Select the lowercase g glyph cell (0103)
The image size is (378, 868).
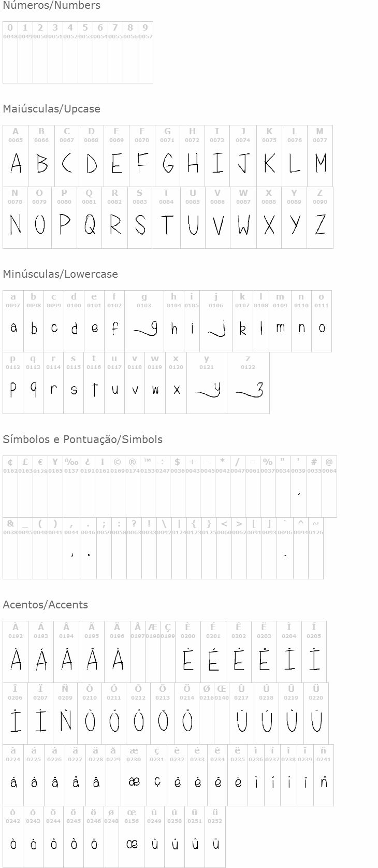[x=144, y=321]
